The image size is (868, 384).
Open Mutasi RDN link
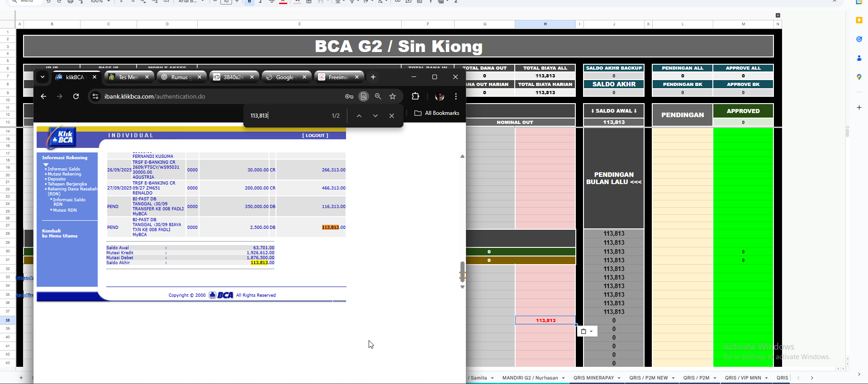(x=65, y=210)
